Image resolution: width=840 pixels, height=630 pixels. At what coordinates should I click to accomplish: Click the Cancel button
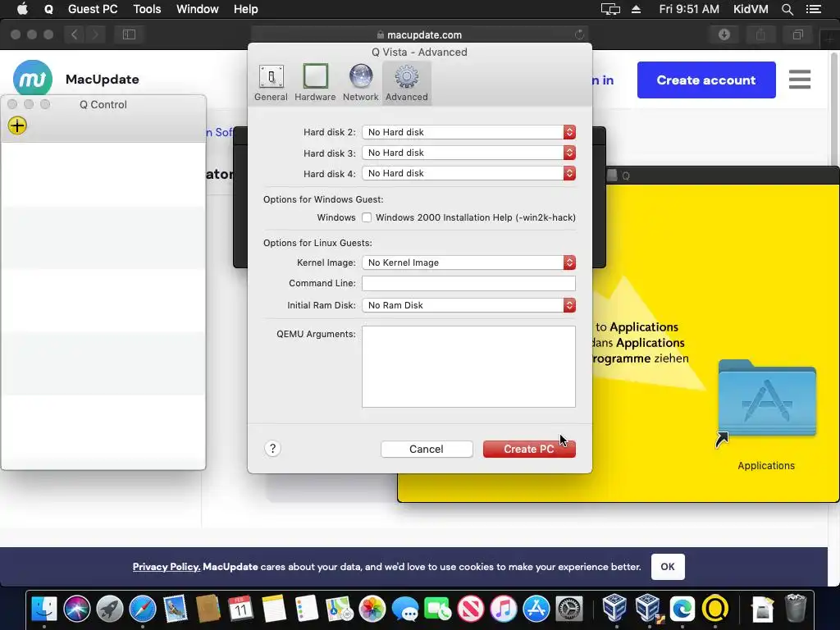point(427,449)
